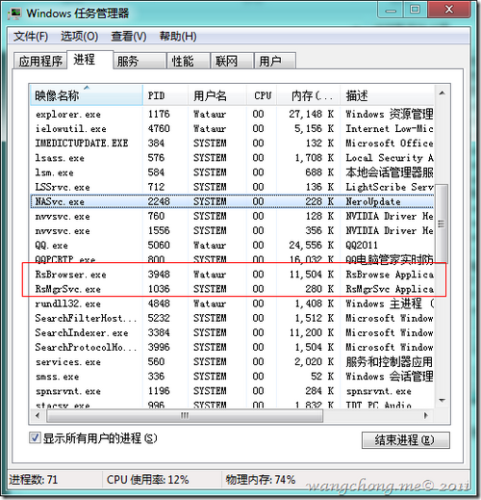Select the RsBrowser.exe process
This screenshot has width=481, height=500.
232,275
